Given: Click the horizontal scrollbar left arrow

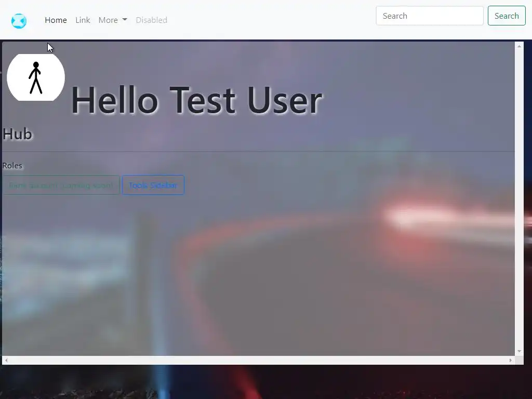Looking at the screenshot, I should [x=6, y=361].
